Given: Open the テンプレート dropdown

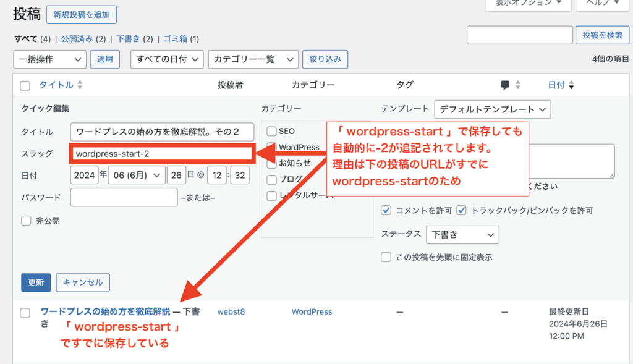Looking at the screenshot, I should pos(493,109).
